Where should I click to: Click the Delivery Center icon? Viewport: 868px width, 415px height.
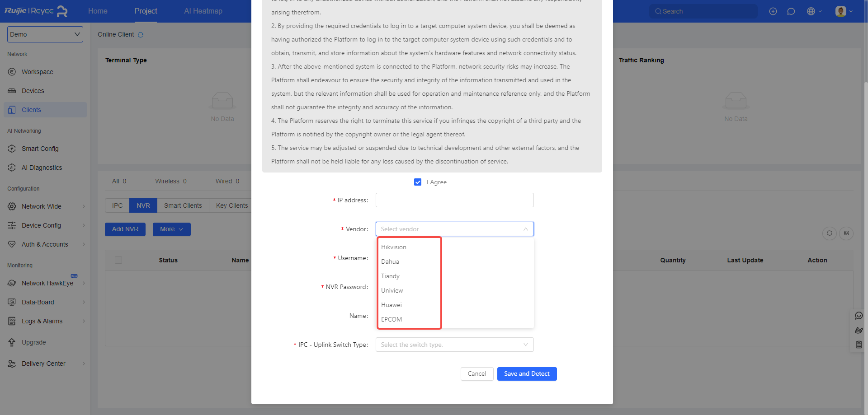tap(12, 364)
